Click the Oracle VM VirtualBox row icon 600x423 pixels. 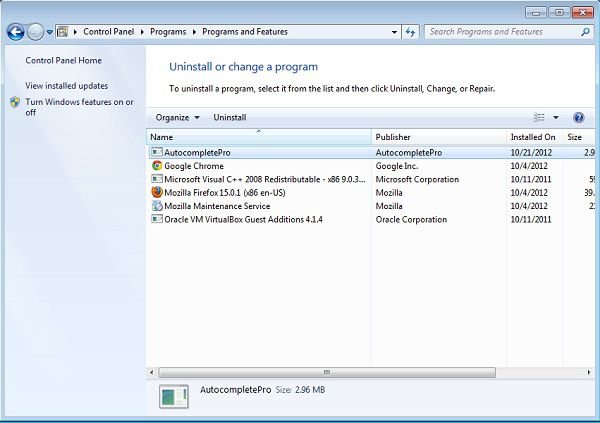157,219
